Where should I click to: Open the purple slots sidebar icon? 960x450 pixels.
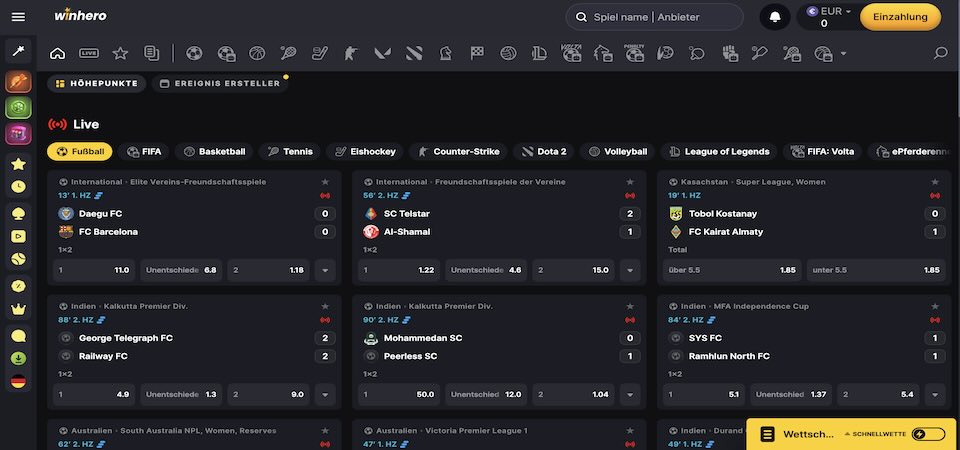point(18,133)
